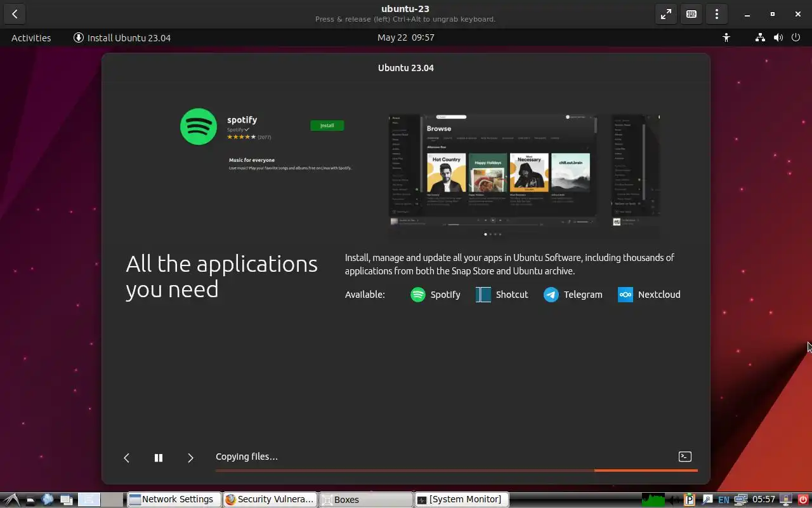Viewport: 812px width, 508px height.
Task: Click the magnifier tool tray icon
Action: [x=707, y=500]
